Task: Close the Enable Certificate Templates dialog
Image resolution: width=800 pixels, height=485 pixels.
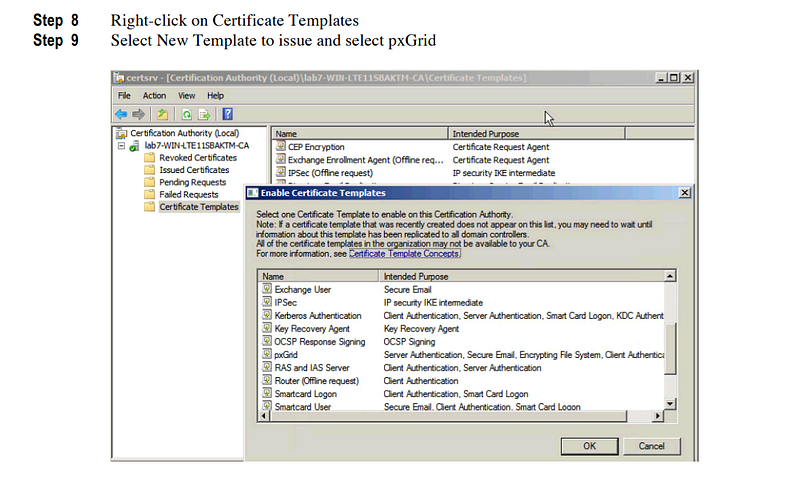Action: (685, 193)
